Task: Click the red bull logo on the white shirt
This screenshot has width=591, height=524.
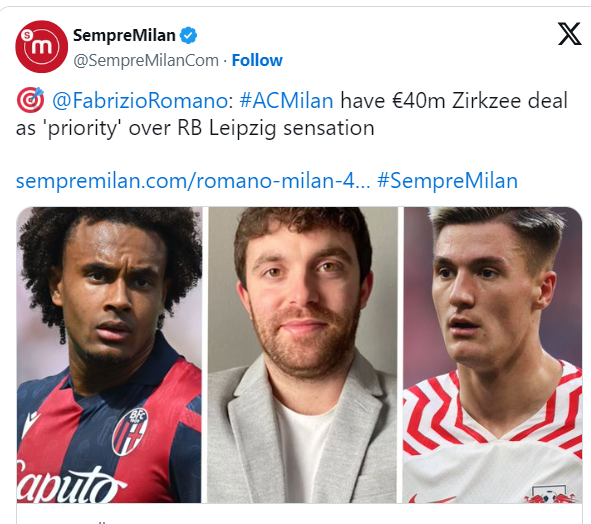Action: [551, 495]
